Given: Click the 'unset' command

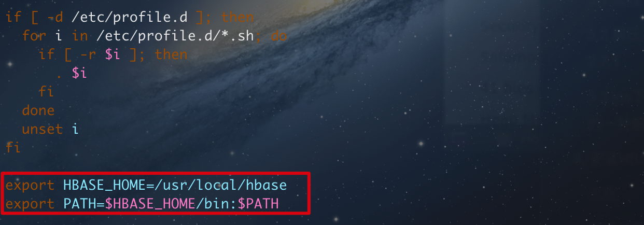Looking at the screenshot, I should coord(43,129).
